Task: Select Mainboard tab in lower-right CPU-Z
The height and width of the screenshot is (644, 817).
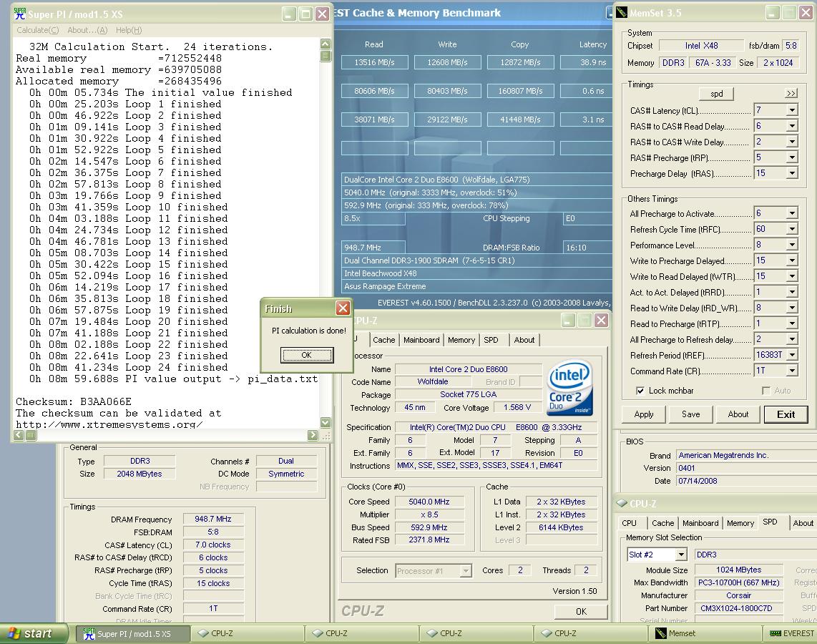Action: 700,523
